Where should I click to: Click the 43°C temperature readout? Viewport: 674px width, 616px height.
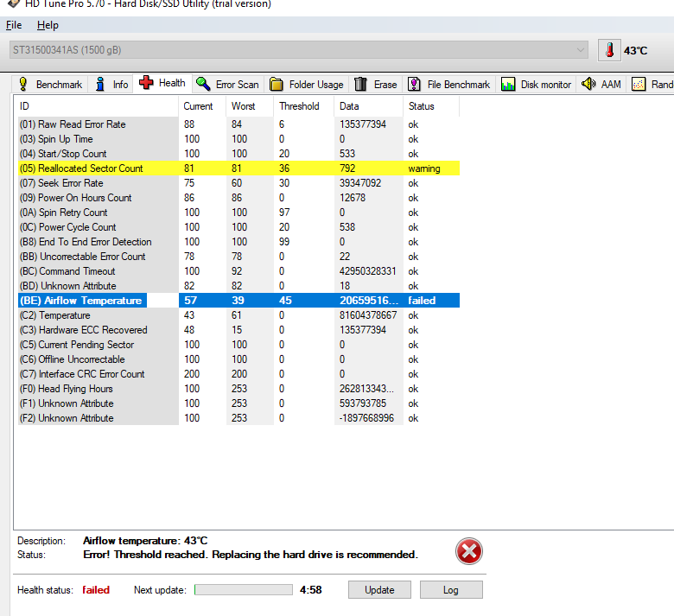[x=635, y=51]
